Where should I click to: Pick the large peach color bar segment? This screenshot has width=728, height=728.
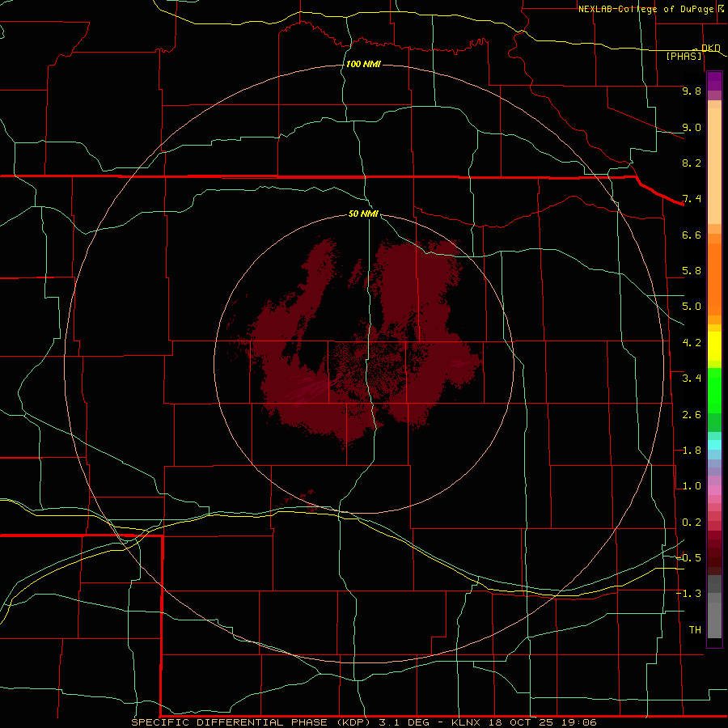(714, 166)
